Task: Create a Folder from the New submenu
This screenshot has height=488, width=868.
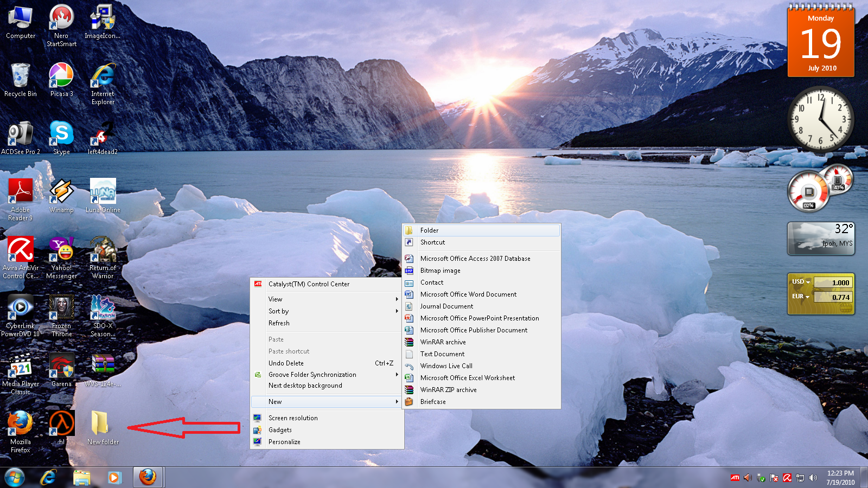Action: point(429,230)
